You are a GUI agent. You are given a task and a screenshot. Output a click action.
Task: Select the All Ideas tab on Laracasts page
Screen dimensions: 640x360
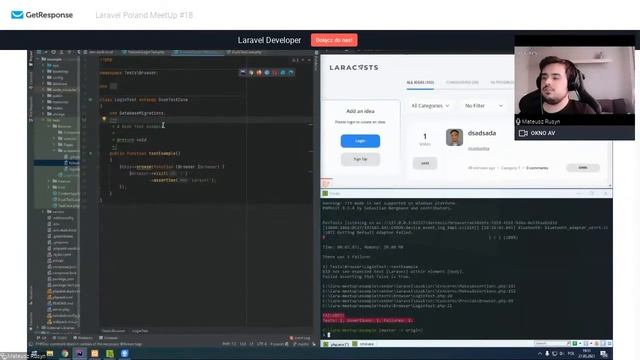point(420,82)
